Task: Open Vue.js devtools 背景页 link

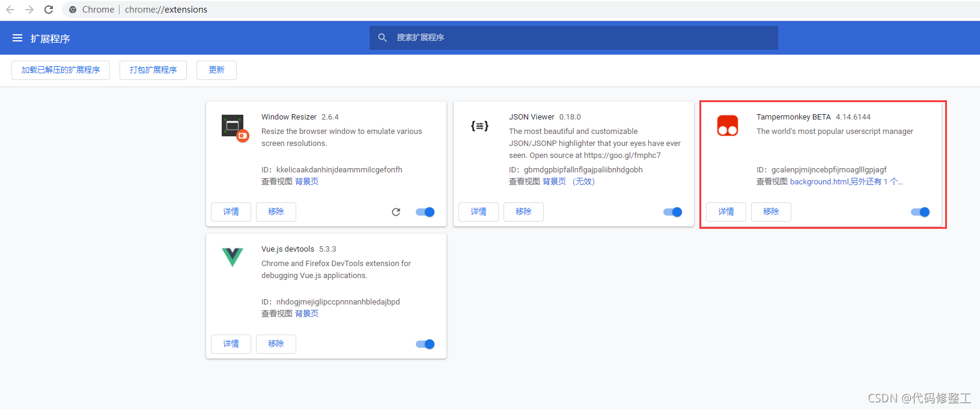Action: click(x=306, y=314)
